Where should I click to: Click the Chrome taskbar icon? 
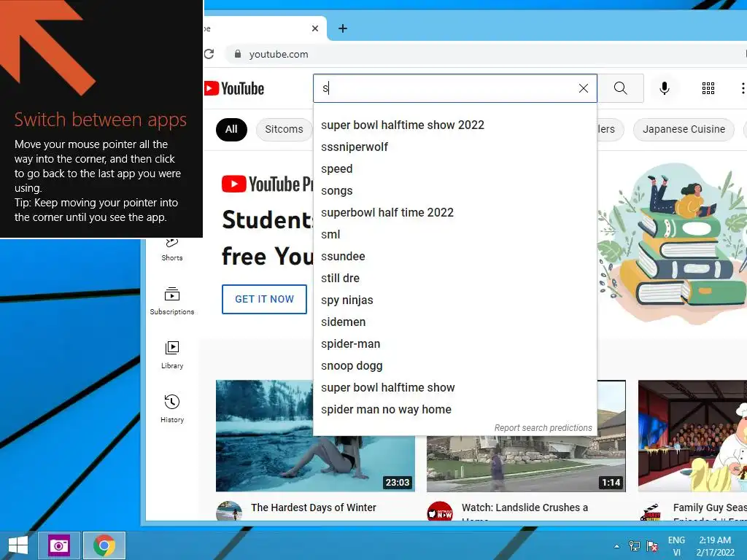tap(104, 545)
